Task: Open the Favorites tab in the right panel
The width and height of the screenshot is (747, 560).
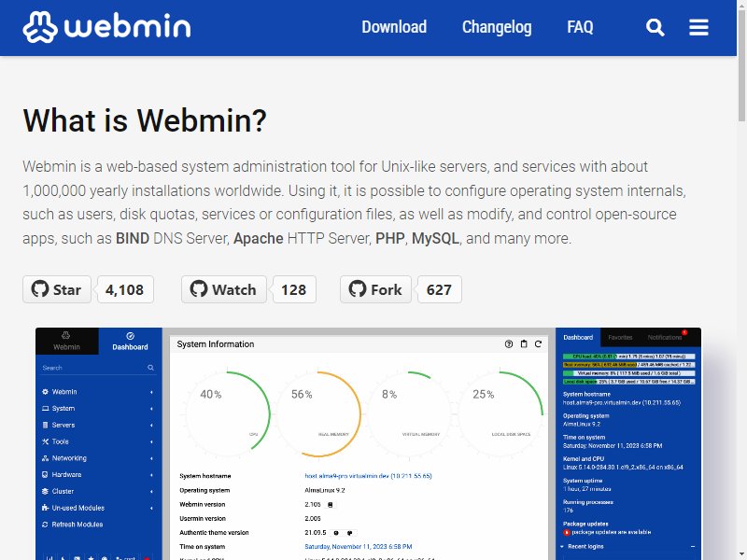Action: pos(620,337)
